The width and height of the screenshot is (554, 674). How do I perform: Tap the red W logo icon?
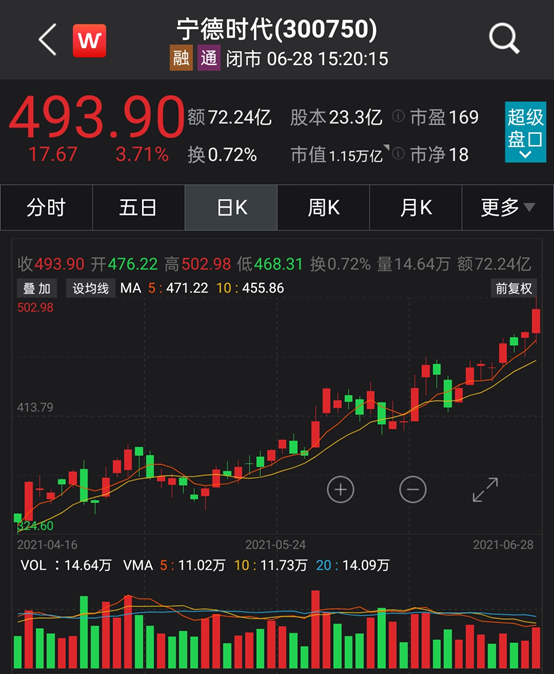click(89, 40)
